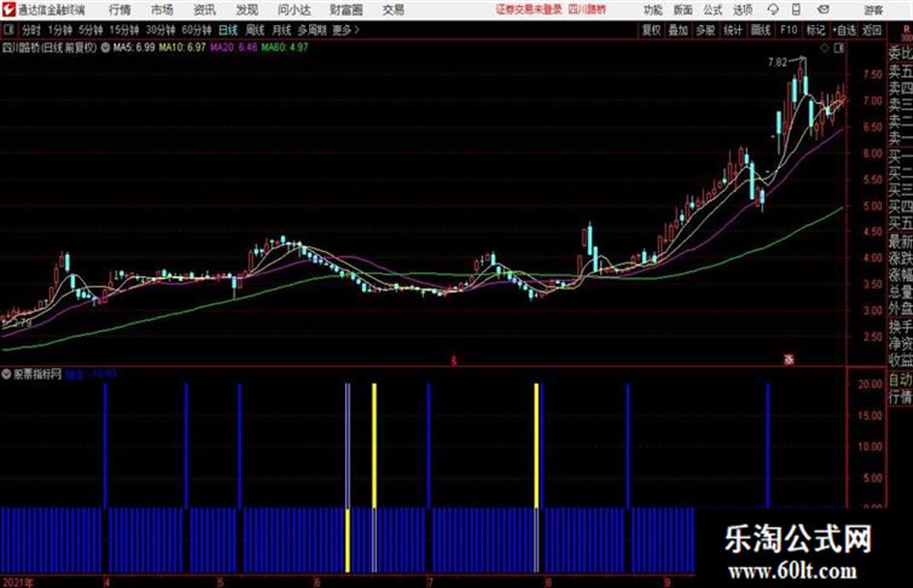Click the red $ marker below the chart
This screenshot has width=913, height=588.
453,361
